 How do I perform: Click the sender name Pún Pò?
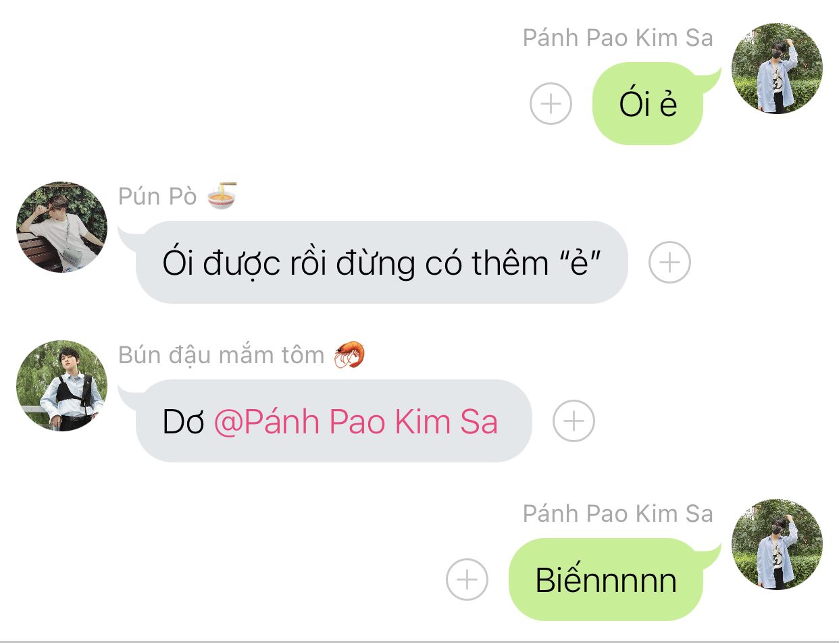(157, 196)
